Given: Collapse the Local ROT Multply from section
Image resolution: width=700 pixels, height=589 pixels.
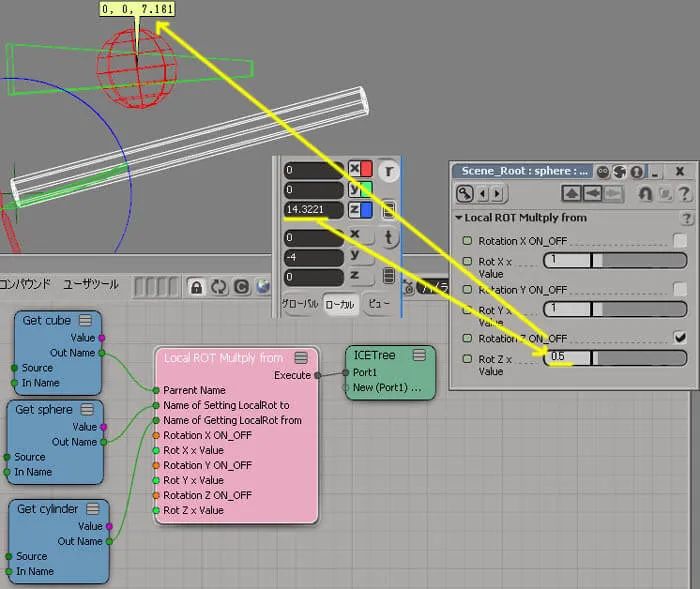Looking at the screenshot, I should point(458,218).
